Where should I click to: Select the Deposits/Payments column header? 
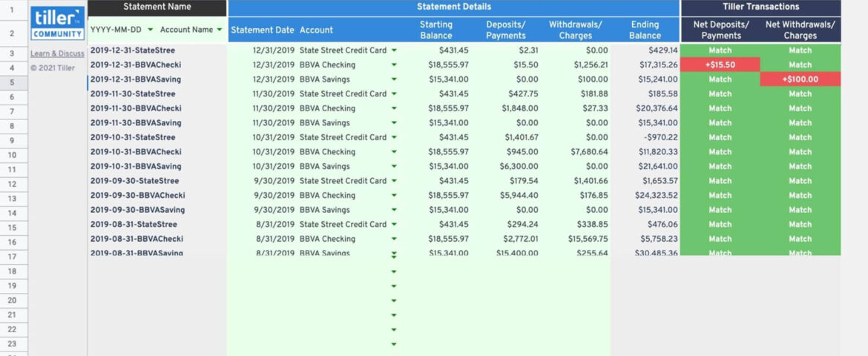tap(506, 30)
